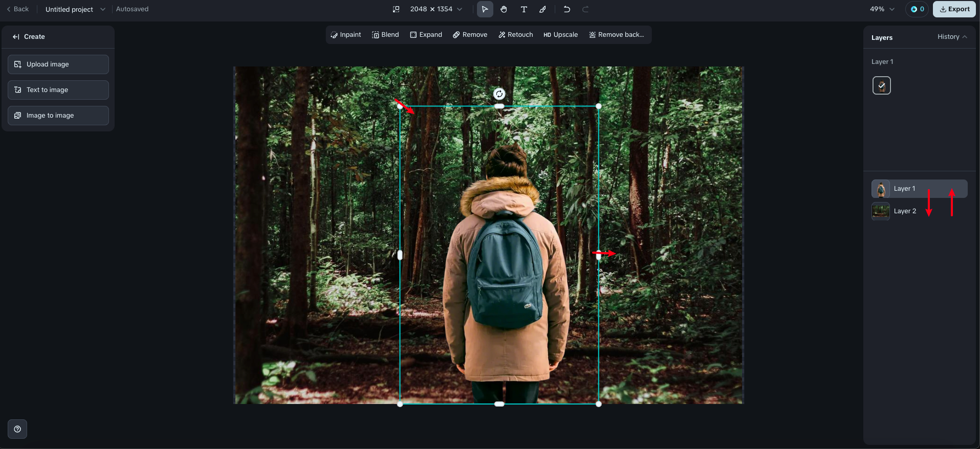Select the Remove tool

[x=470, y=35]
